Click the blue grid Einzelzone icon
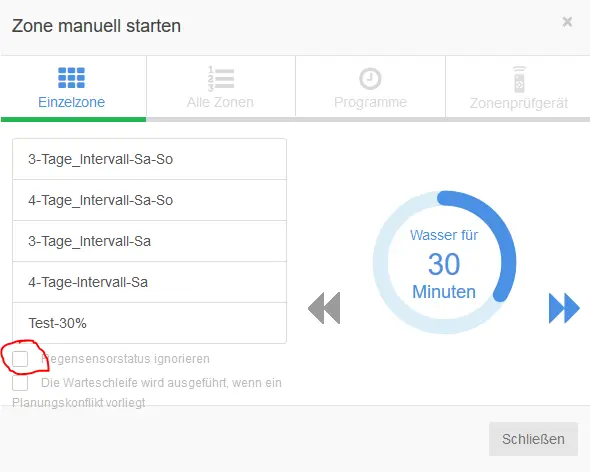 [x=71, y=78]
